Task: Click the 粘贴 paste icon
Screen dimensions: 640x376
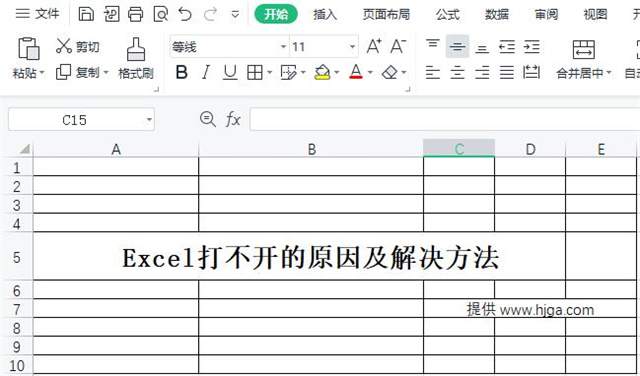Action: click(29, 49)
